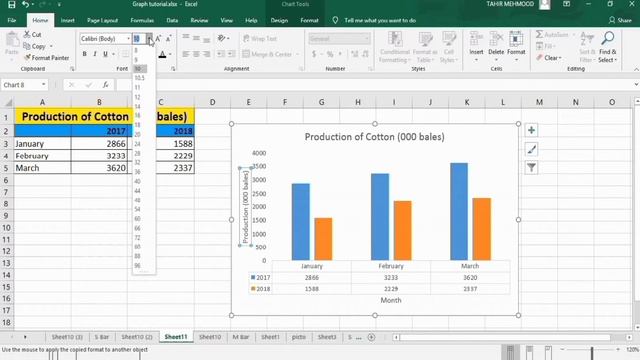Toggle Middle Align
This screenshot has width=640, height=360.
coord(196,38)
